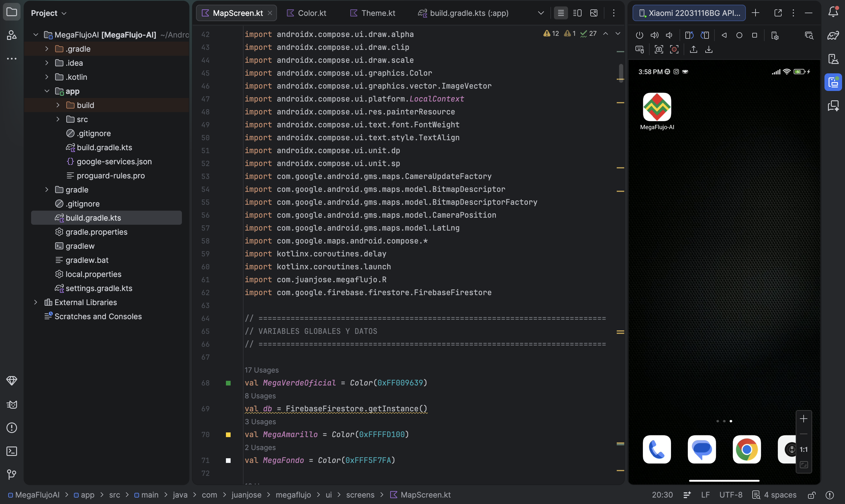Screen dimensions: 845x504
Task: Open the Terminal tool window
Action: coord(11,451)
